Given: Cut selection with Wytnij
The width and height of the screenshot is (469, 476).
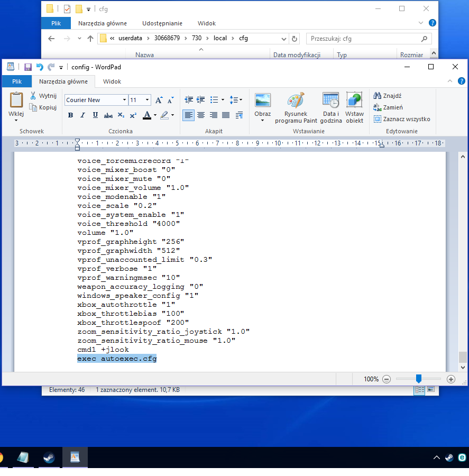Looking at the screenshot, I should click(43, 96).
